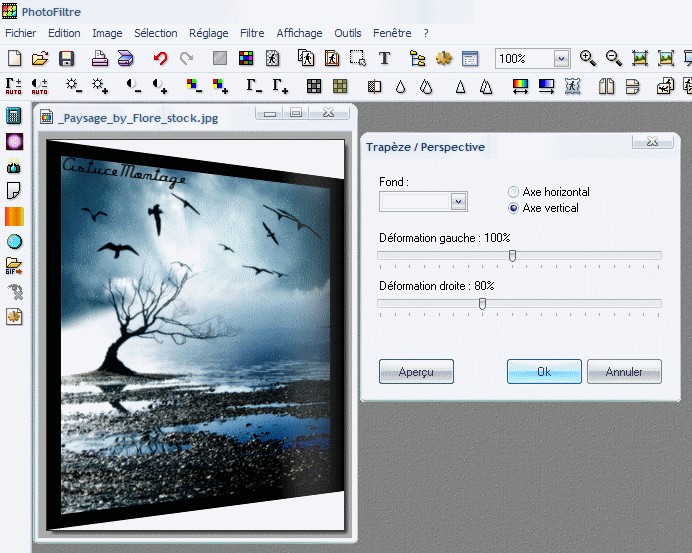The image size is (692, 553).
Task: Decrease contrast with half-circle minus icon
Action: [133, 85]
